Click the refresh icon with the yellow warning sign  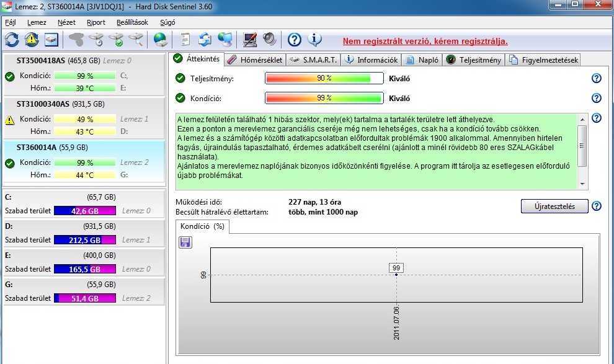click(32, 40)
